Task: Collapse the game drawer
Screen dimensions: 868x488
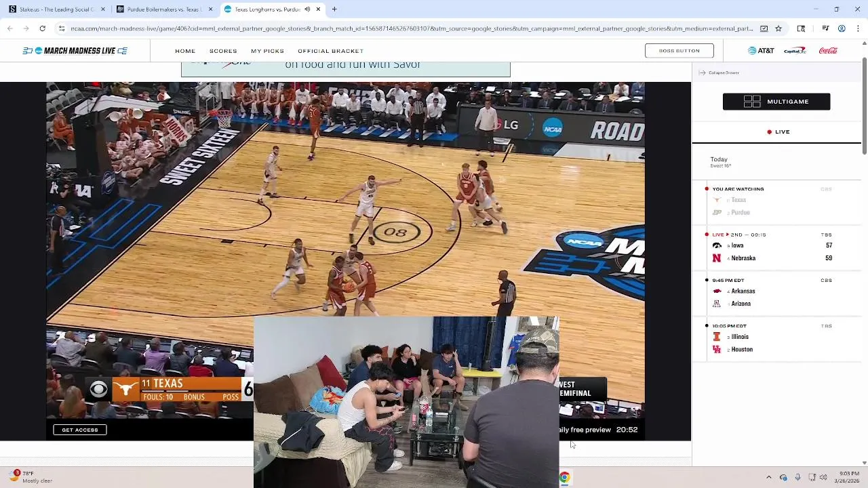Action: tap(719, 73)
